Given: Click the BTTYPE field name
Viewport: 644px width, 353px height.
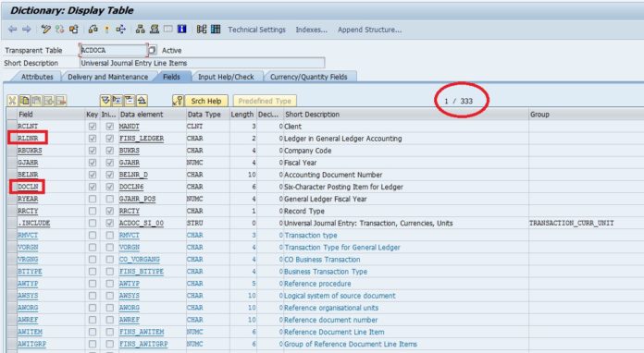Looking at the screenshot, I should pos(30,271).
